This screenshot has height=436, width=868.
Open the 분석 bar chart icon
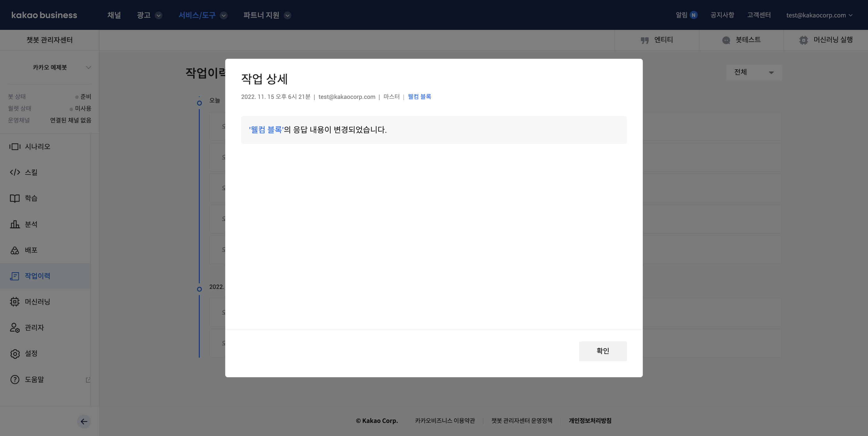coord(15,224)
